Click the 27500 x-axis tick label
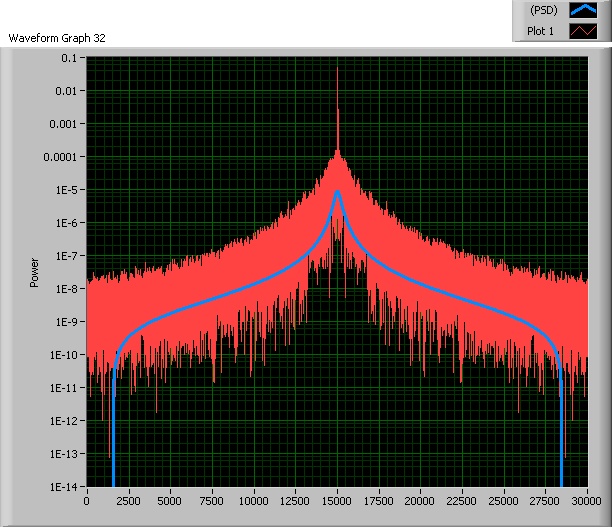 (545, 501)
